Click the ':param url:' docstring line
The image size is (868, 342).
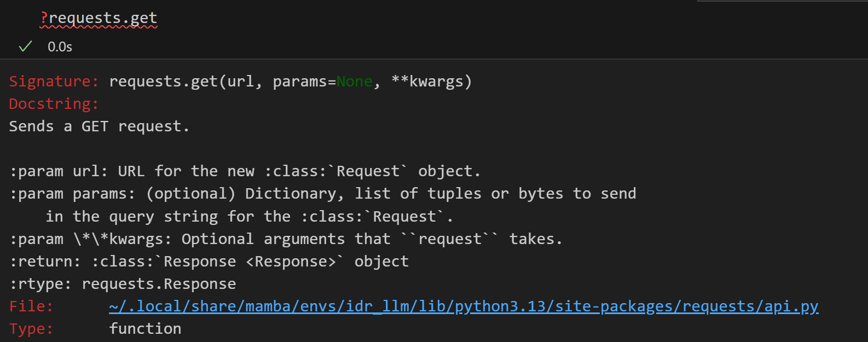[245, 171]
